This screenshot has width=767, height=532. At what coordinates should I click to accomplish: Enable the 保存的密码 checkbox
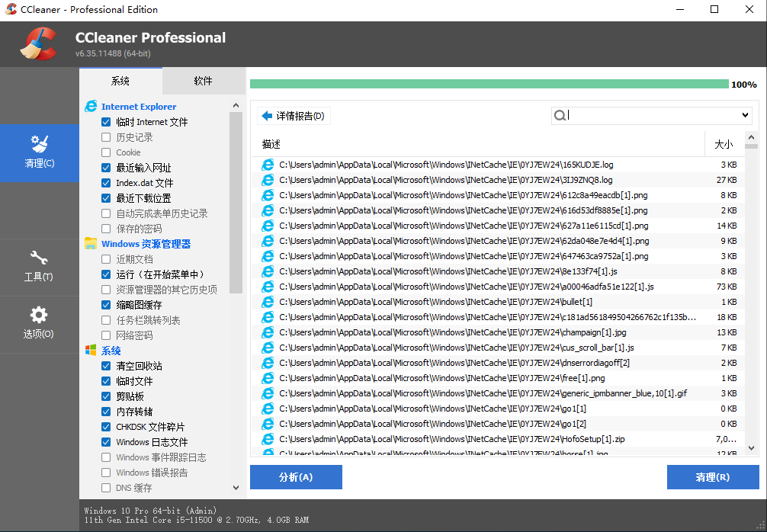[106, 229]
